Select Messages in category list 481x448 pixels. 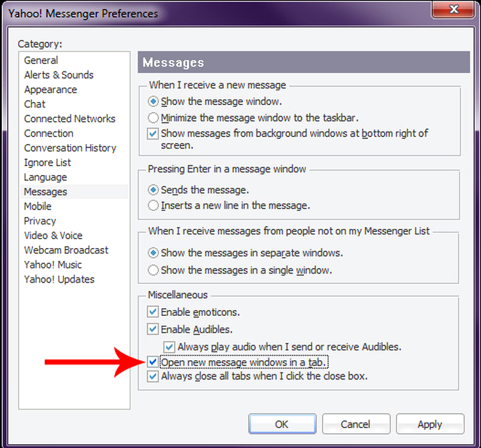(46, 192)
